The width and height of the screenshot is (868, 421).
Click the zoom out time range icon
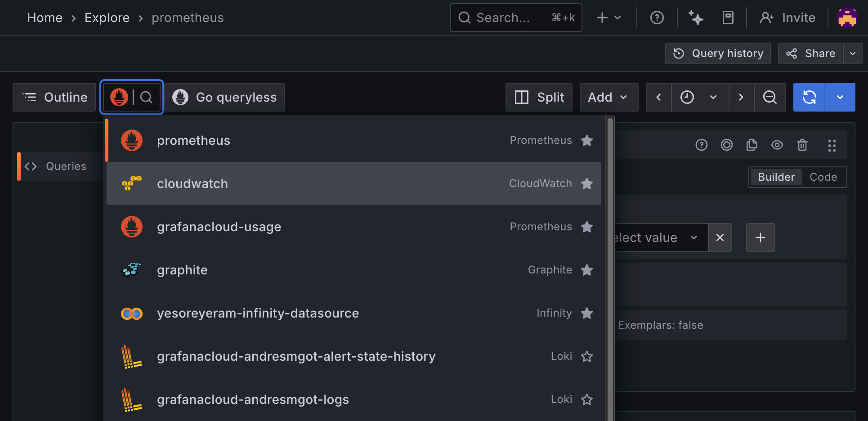tap(770, 97)
